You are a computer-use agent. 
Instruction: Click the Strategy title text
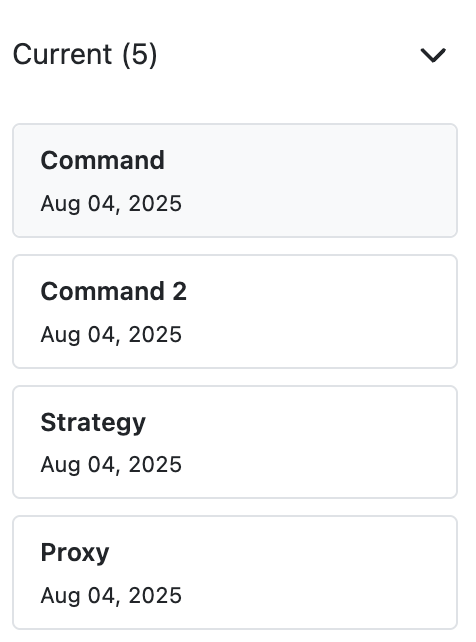click(93, 423)
